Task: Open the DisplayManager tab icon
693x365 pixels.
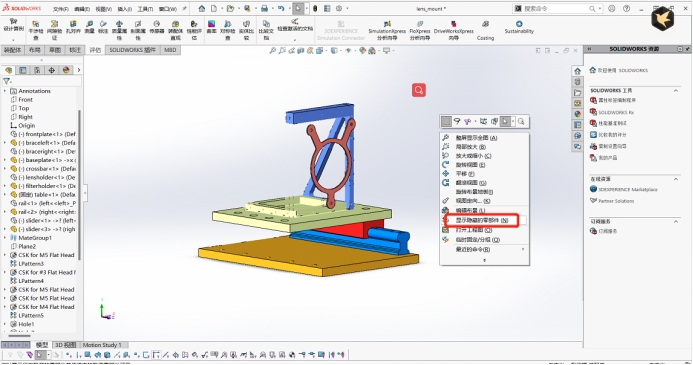Action: 66,70
